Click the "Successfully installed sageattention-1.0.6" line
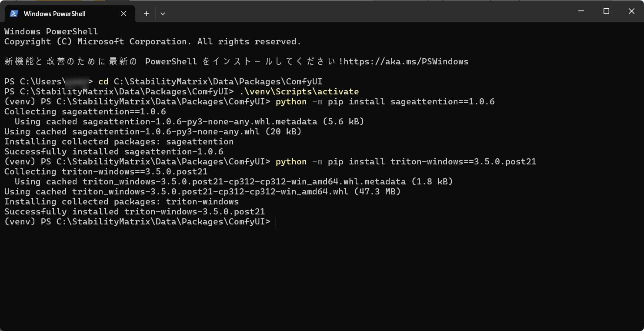Screen dimensions: 644x331 click(x=114, y=151)
